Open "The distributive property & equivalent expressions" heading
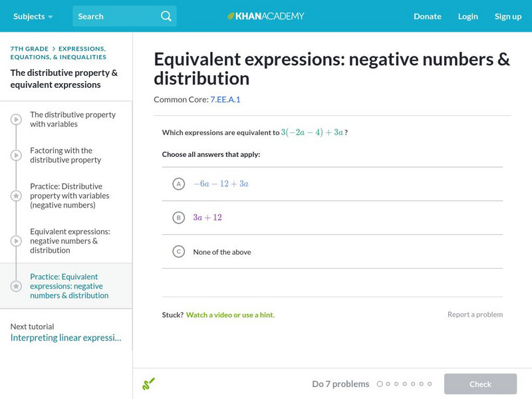This screenshot has height=399, width=532. click(x=64, y=78)
